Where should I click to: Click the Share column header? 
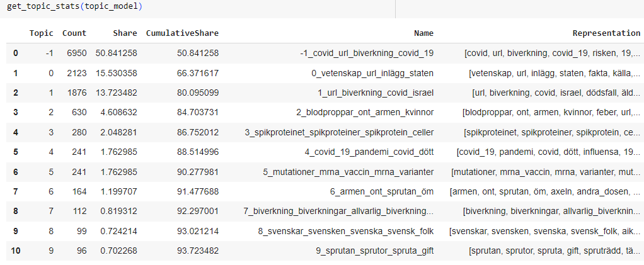pos(125,33)
